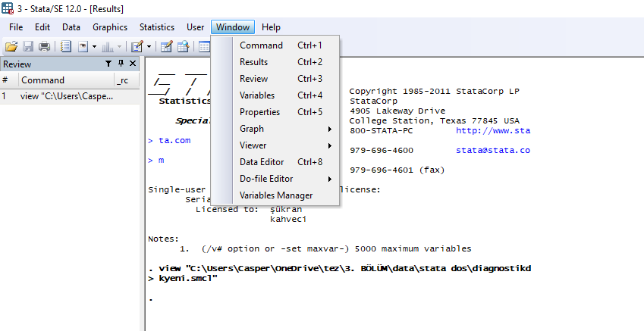Open the File menu
The image size is (644, 331).
tap(16, 27)
